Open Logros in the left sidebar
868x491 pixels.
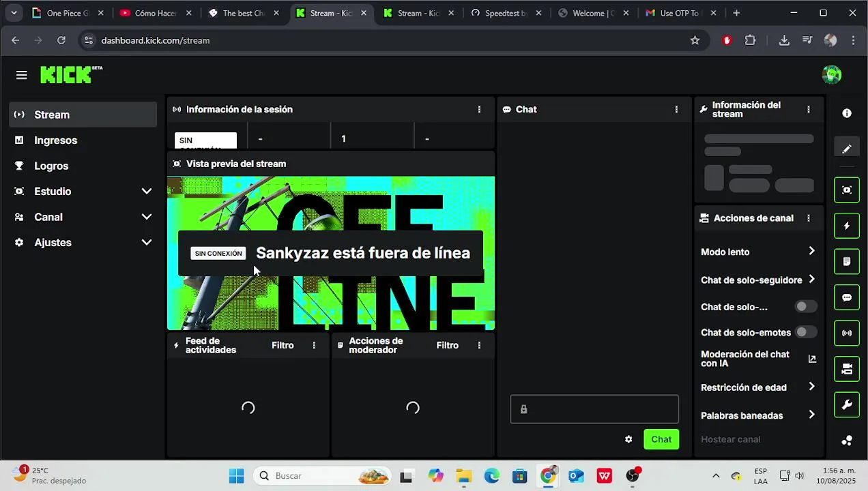tap(83, 166)
